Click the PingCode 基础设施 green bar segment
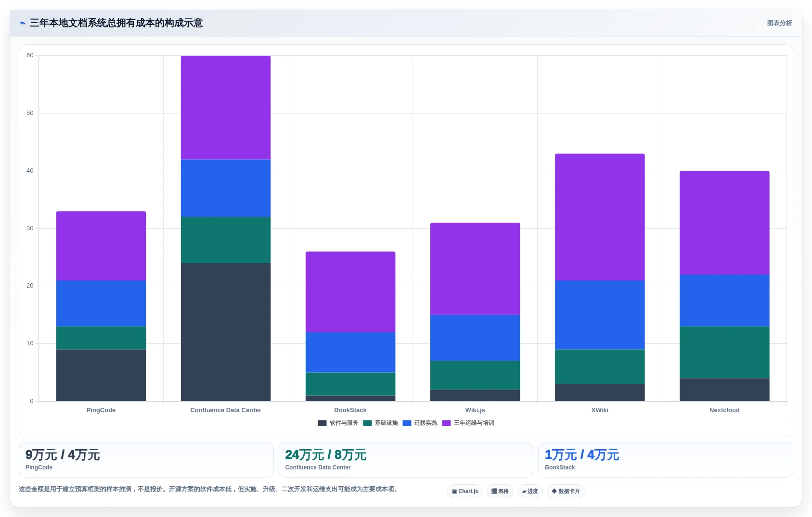Screen dimensions: 812x517 click(101, 338)
